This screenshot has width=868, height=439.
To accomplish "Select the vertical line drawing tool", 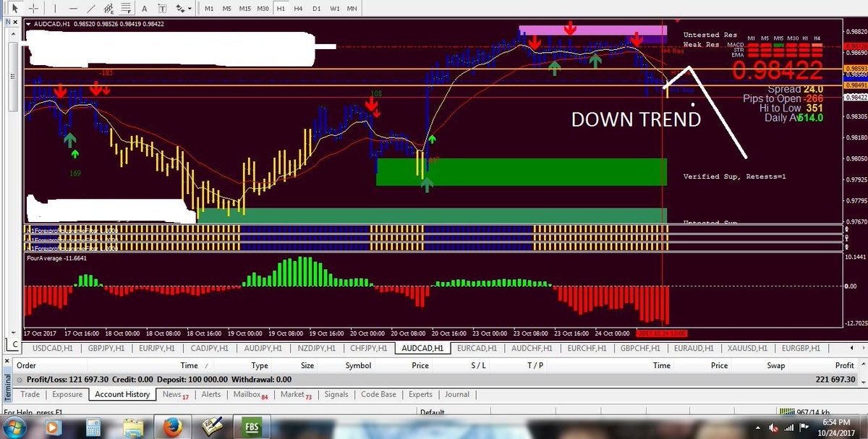I will coord(54,9).
